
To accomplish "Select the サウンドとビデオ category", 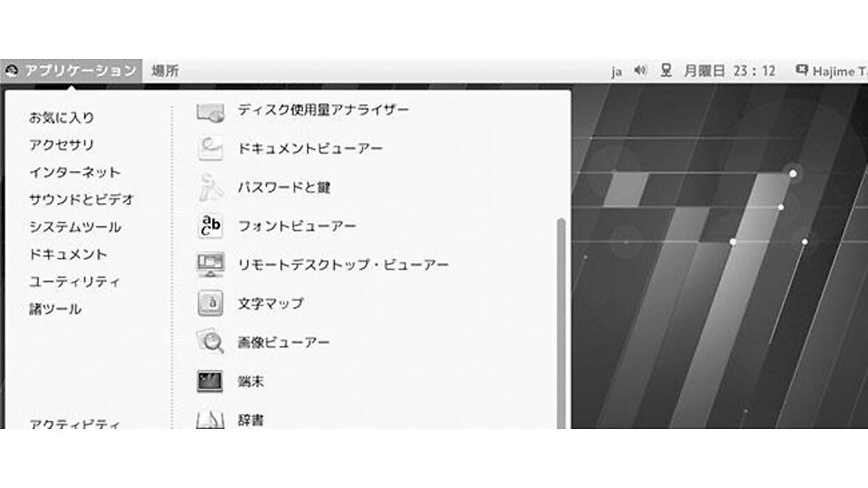I will [81, 200].
